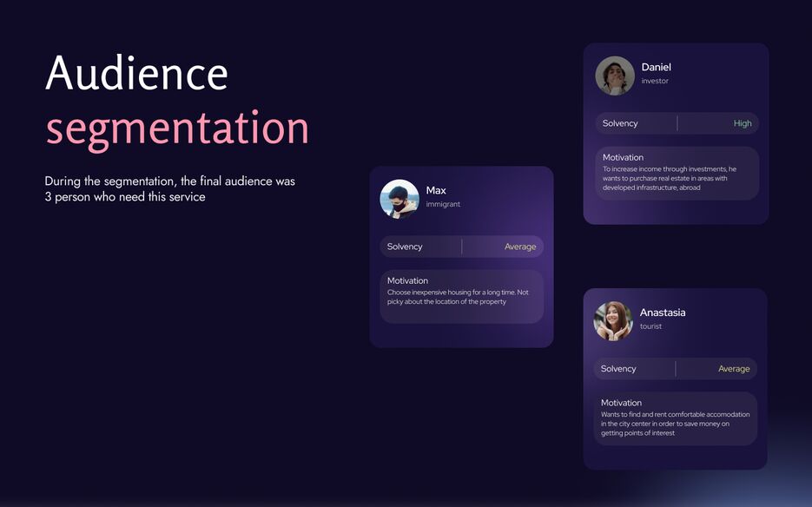The height and width of the screenshot is (507, 812).
Task: Click Motivation heading in Max's card
Action: pyautogui.click(x=407, y=280)
